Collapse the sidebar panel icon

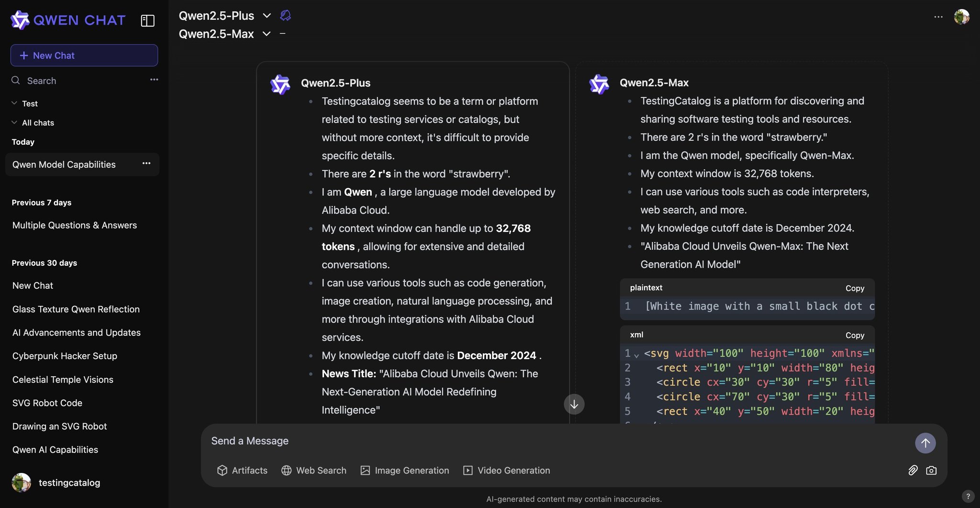(147, 21)
